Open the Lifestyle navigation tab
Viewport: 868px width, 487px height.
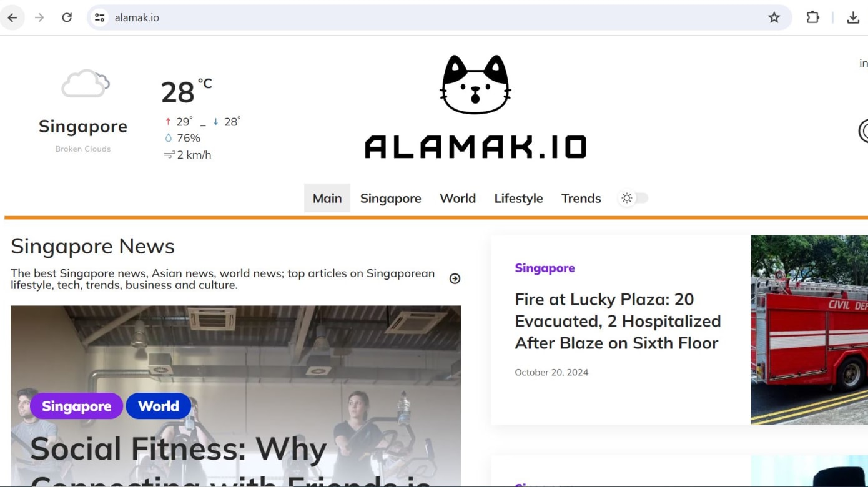tap(518, 198)
